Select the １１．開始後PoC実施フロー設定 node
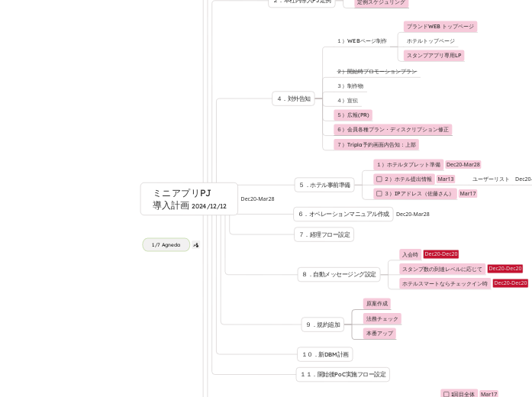 click(x=343, y=375)
